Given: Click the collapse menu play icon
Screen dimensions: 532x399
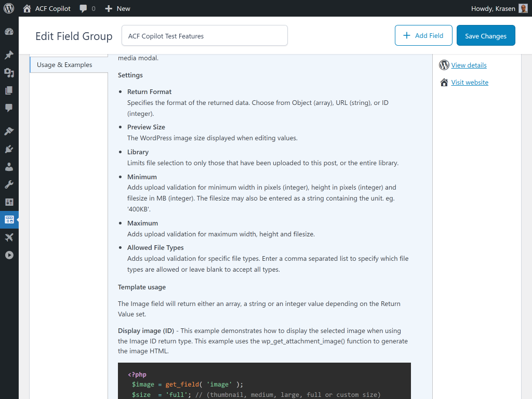Looking at the screenshot, I should pos(9,255).
